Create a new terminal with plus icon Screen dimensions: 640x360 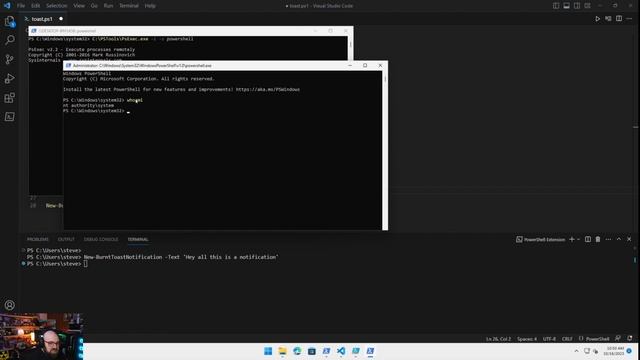point(572,239)
